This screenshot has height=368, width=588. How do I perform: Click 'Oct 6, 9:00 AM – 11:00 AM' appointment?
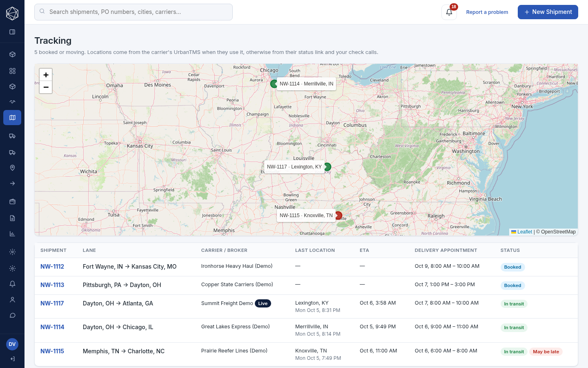point(446,327)
